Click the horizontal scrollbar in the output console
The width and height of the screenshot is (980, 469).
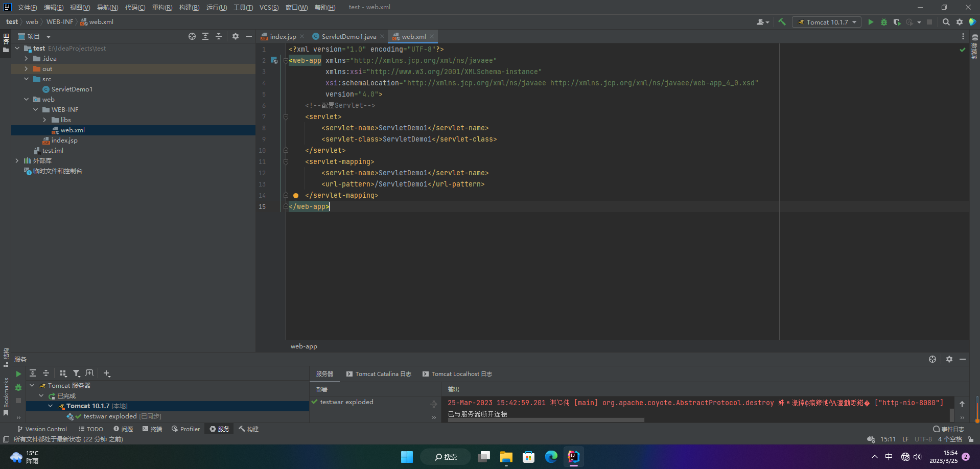546,420
